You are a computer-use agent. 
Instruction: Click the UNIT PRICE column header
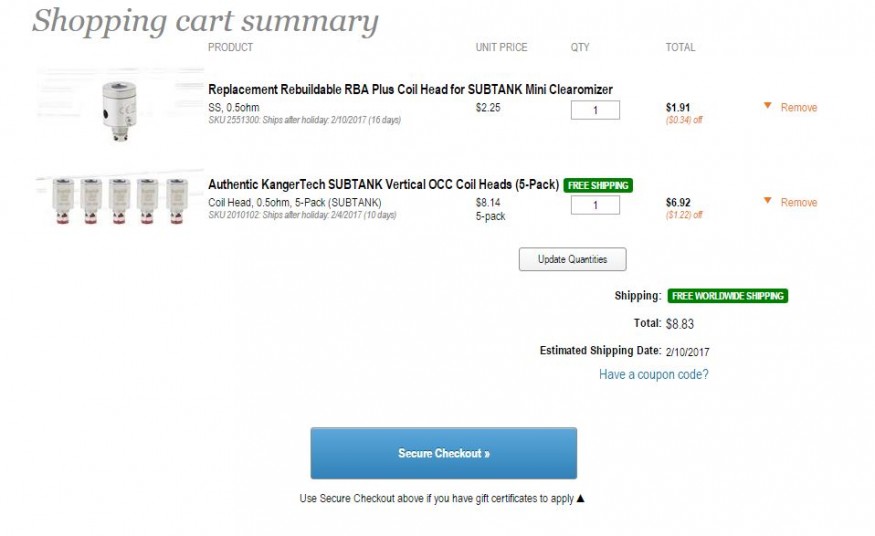501,47
